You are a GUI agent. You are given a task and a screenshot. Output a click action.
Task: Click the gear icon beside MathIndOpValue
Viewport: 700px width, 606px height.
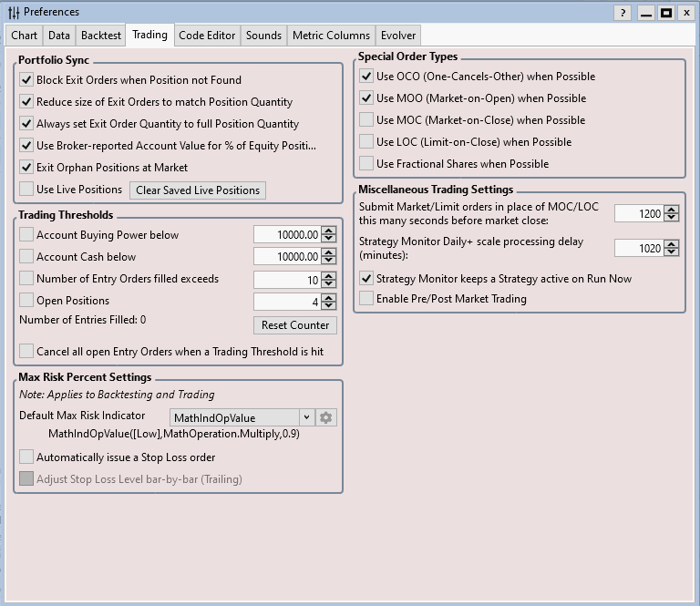coord(326,417)
